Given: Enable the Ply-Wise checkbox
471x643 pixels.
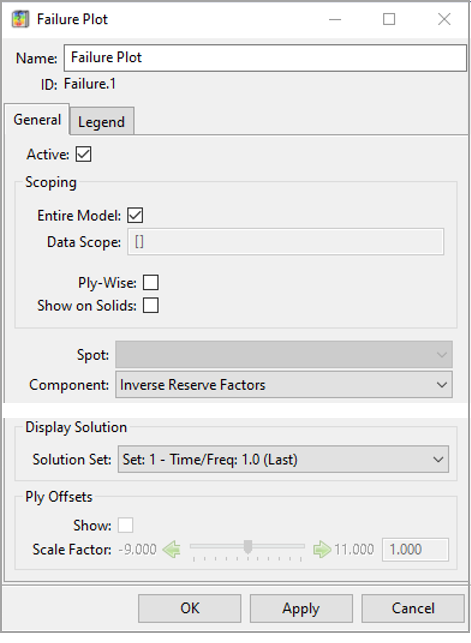Looking at the screenshot, I should pyautogui.click(x=151, y=283).
